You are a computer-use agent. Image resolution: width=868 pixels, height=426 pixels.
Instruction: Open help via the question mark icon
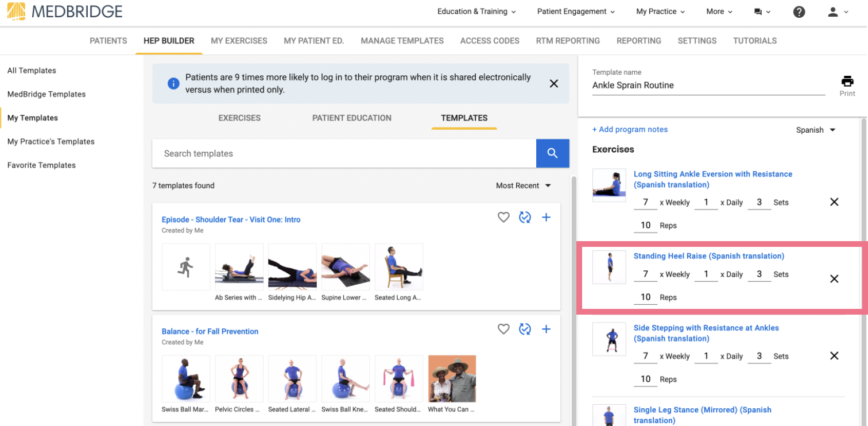[x=799, y=11]
